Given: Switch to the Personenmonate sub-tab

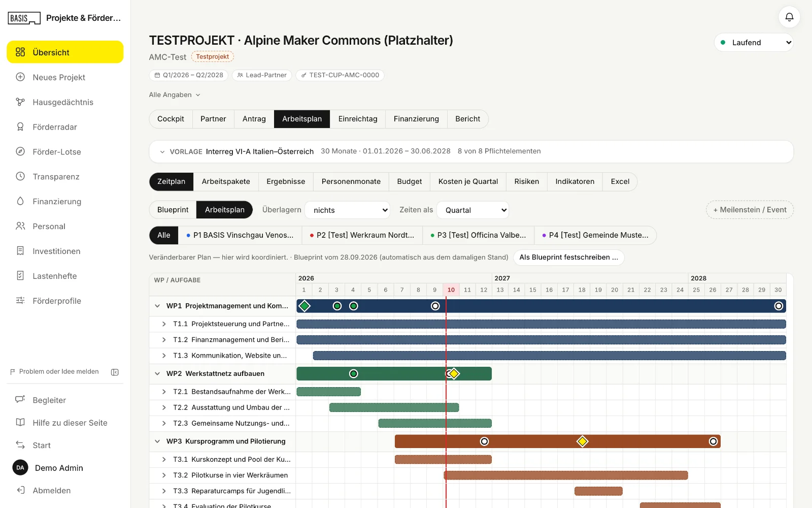Looking at the screenshot, I should (x=351, y=181).
